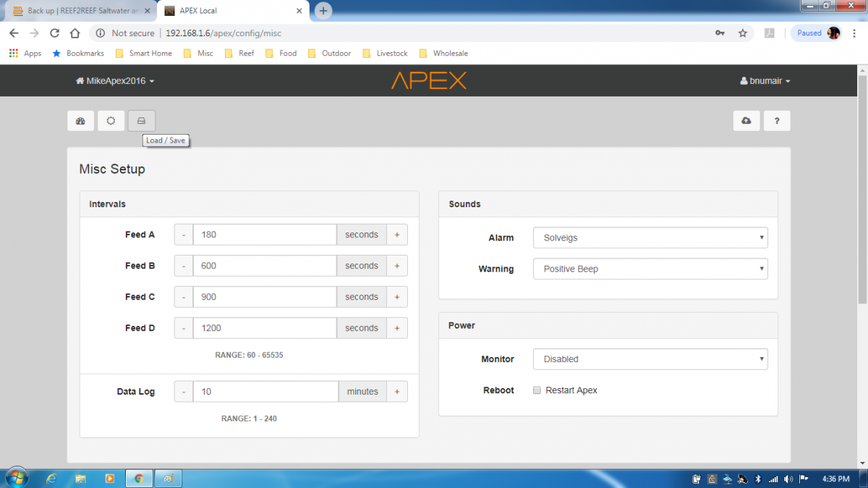
Task: Switch to the REEF2REEF Back up tab
Action: point(80,11)
